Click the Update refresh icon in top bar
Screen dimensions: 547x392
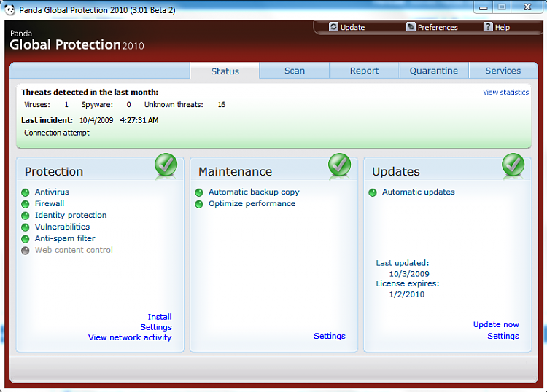pyautogui.click(x=333, y=27)
